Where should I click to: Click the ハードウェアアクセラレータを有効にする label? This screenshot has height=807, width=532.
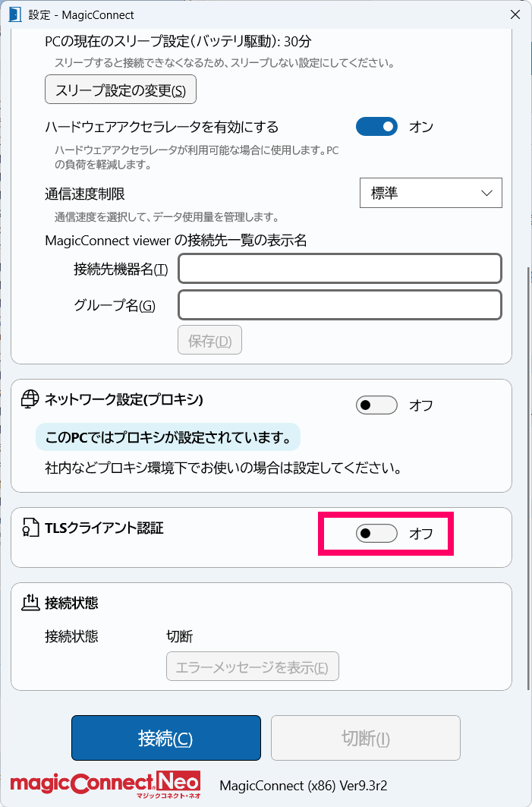tap(162, 127)
